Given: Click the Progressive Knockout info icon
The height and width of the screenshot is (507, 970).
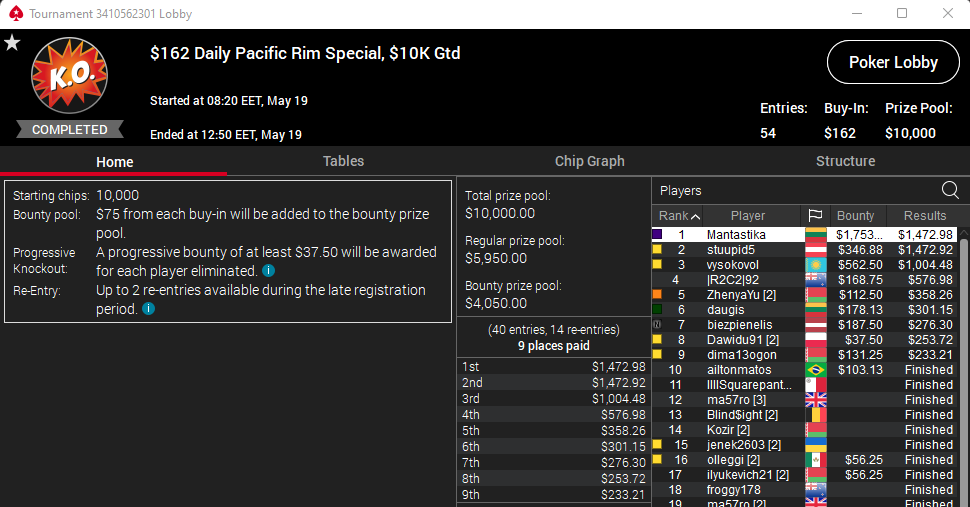Looking at the screenshot, I should pos(269,271).
